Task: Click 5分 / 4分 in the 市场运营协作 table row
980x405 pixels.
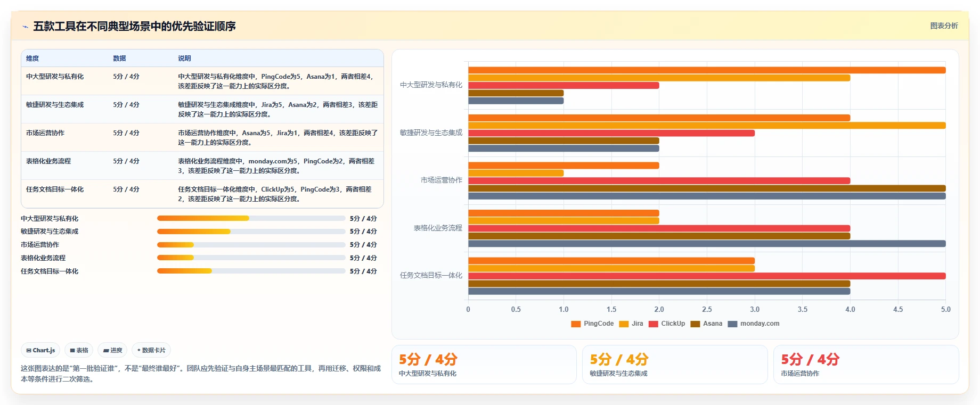Action: point(126,133)
